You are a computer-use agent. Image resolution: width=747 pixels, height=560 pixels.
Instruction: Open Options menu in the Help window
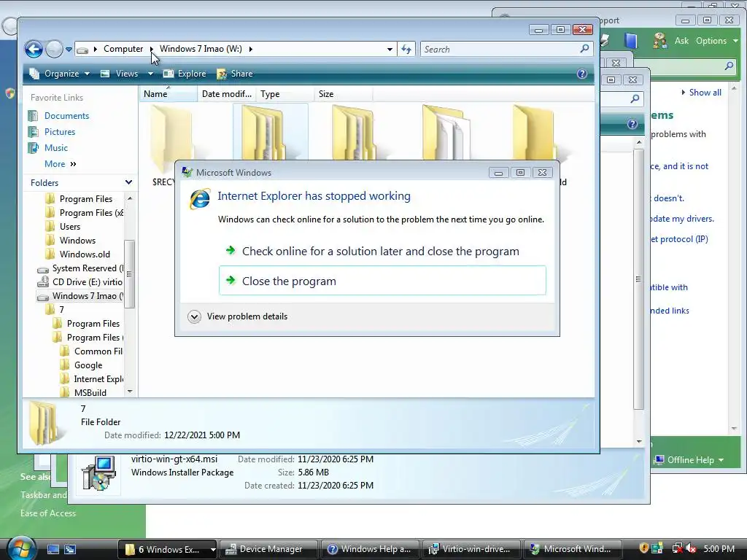point(716,41)
